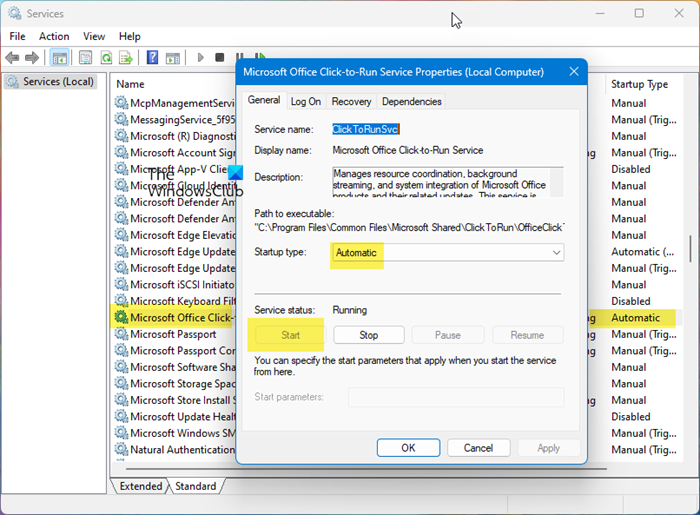The image size is (700, 515).
Task: Select the General tab in the dialog
Action: pos(264,100)
